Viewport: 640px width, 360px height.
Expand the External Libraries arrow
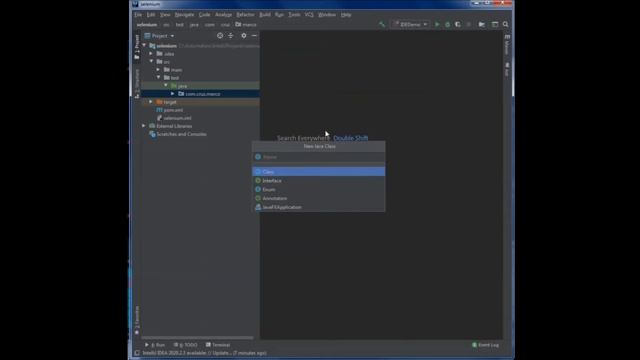click(x=144, y=126)
